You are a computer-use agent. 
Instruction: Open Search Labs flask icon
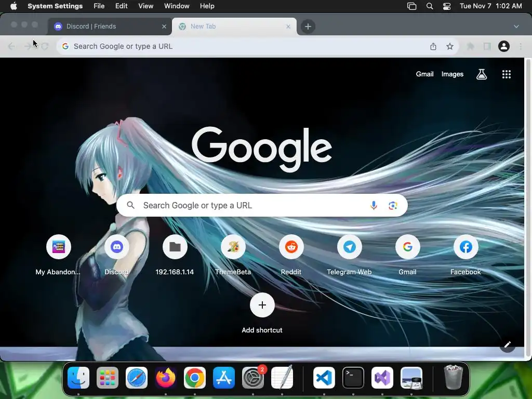coord(482,74)
